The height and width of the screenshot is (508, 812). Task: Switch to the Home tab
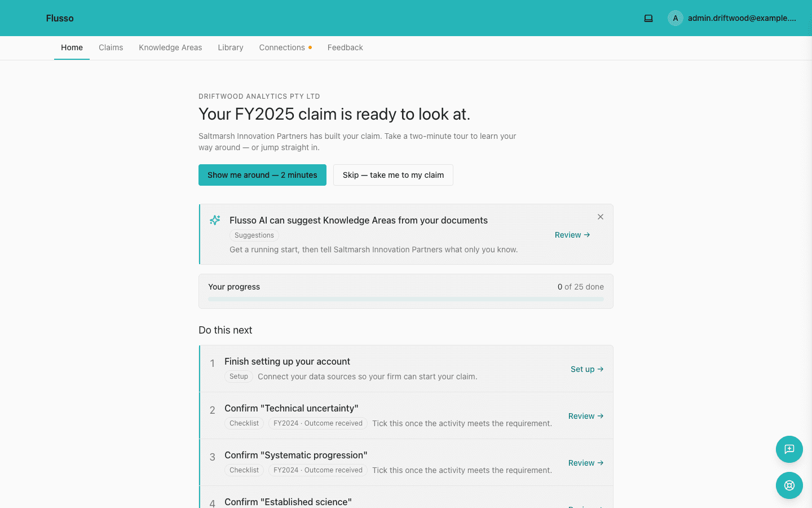point(72,47)
